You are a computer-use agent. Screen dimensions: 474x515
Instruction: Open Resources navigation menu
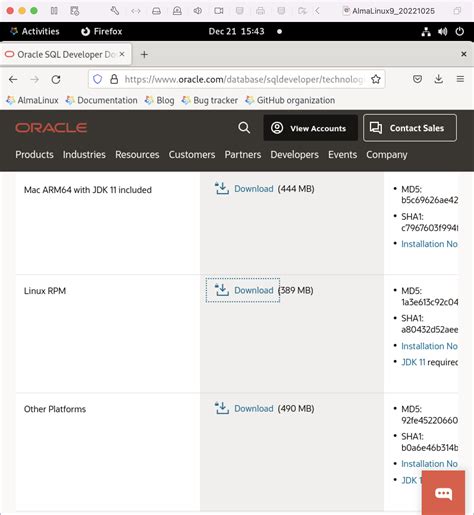pyautogui.click(x=137, y=155)
